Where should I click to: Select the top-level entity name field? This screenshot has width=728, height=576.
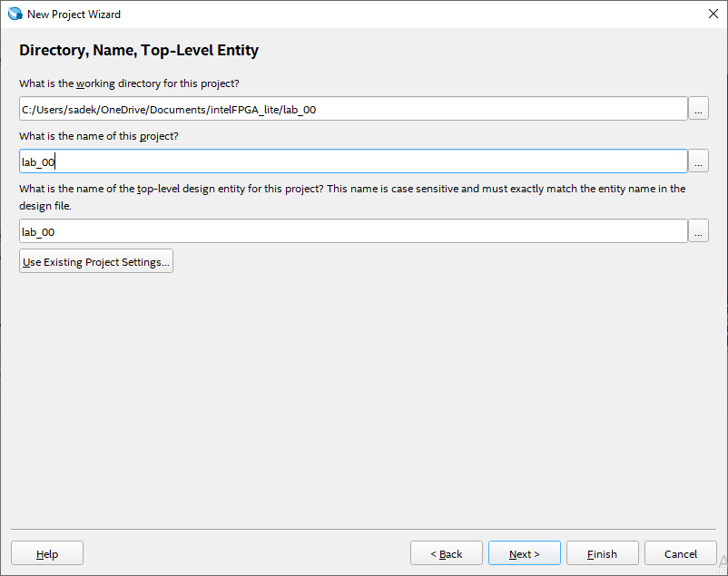pos(352,231)
